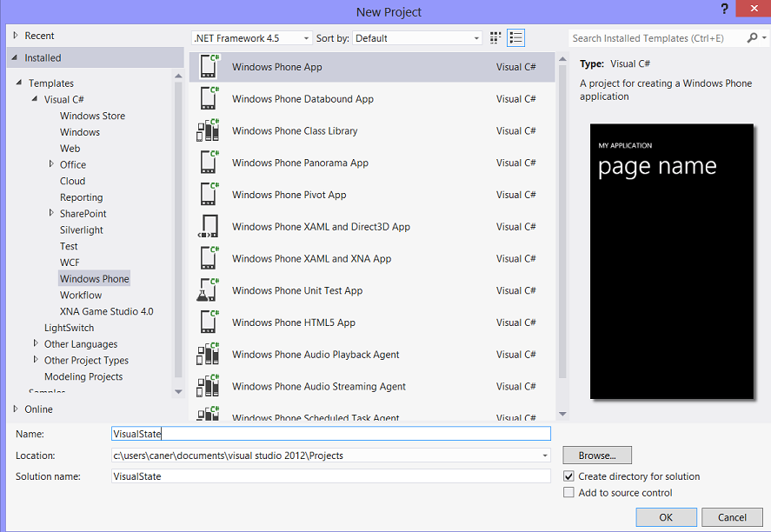Click the Cancel button
This screenshot has height=532, width=771.
pyautogui.click(x=732, y=517)
